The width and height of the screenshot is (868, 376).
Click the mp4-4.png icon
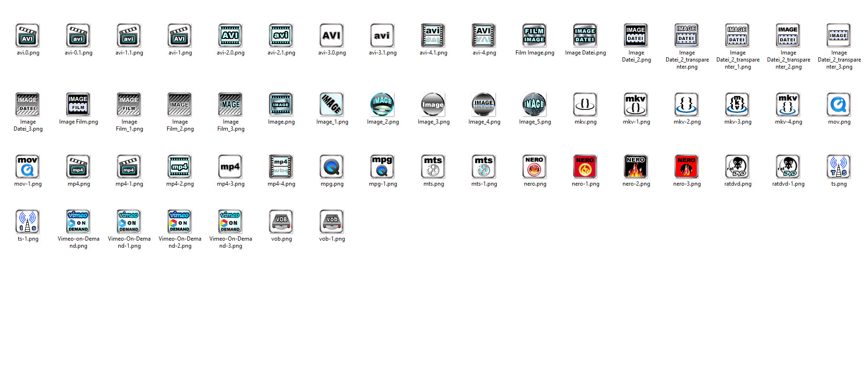281,166
